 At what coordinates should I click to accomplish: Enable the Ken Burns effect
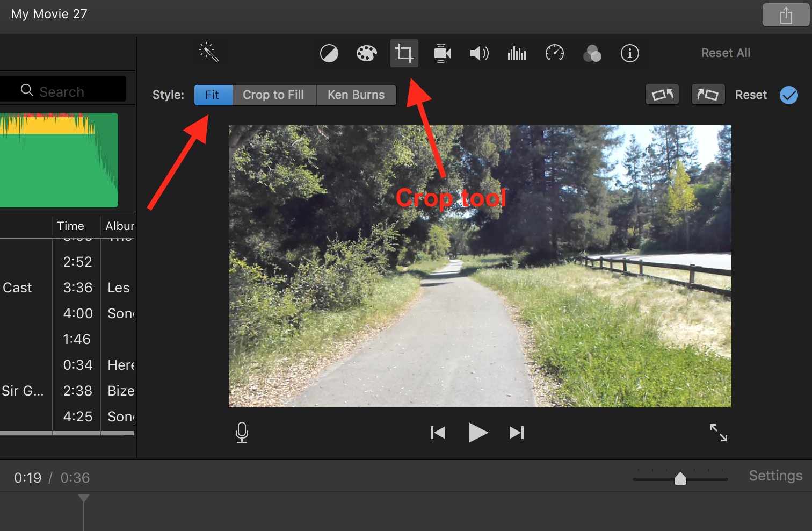(x=357, y=95)
